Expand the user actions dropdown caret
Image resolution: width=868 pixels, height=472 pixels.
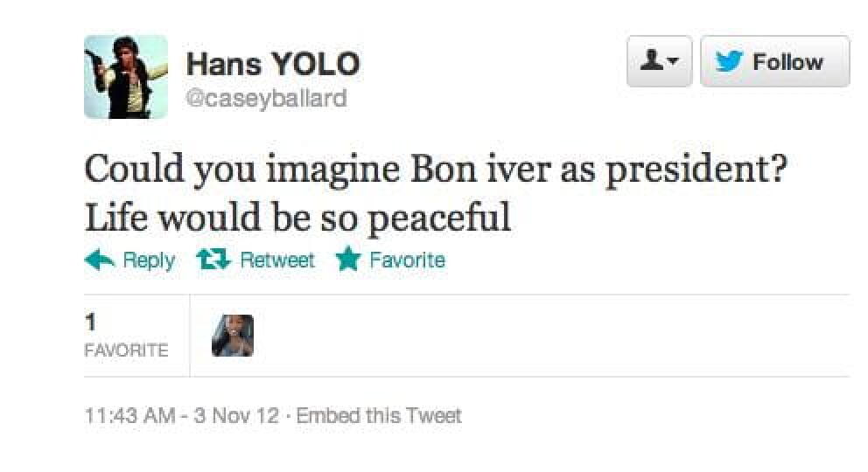672,63
